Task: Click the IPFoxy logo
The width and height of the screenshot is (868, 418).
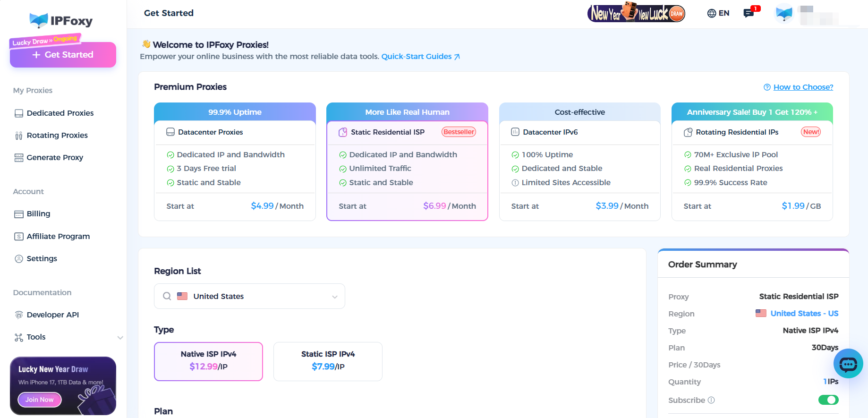Action: pyautogui.click(x=61, y=20)
